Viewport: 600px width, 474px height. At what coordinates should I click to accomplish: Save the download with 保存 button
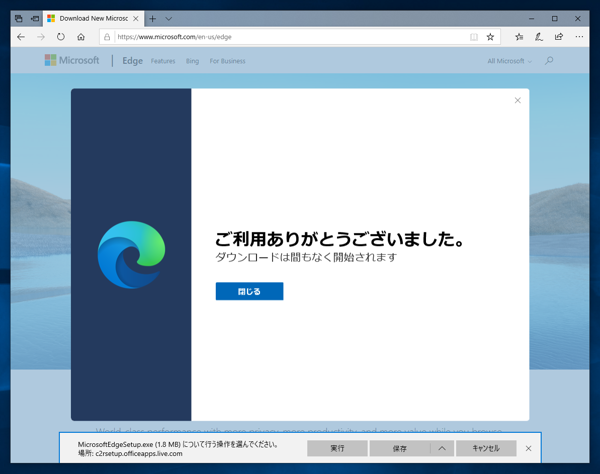pos(400,448)
